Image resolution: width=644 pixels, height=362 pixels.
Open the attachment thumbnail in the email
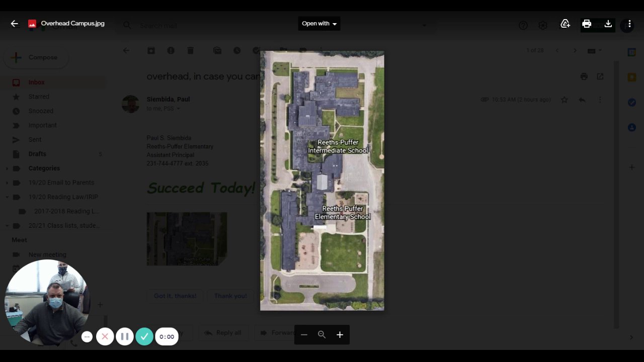[187, 239]
